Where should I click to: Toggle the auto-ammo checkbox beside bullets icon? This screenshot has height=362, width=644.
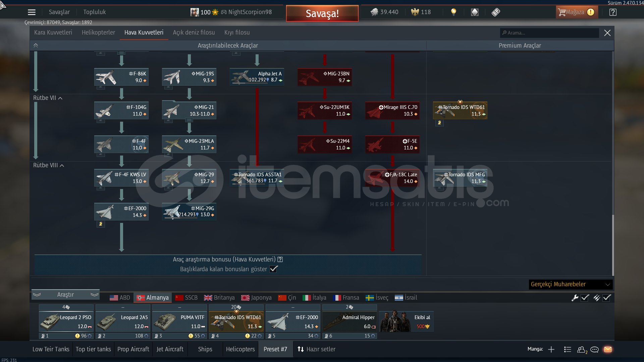tap(607, 298)
